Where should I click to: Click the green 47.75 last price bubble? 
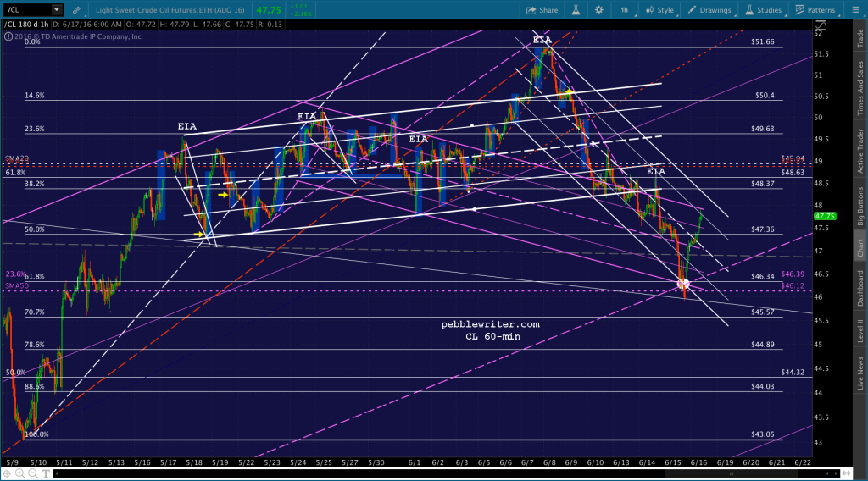point(825,216)
